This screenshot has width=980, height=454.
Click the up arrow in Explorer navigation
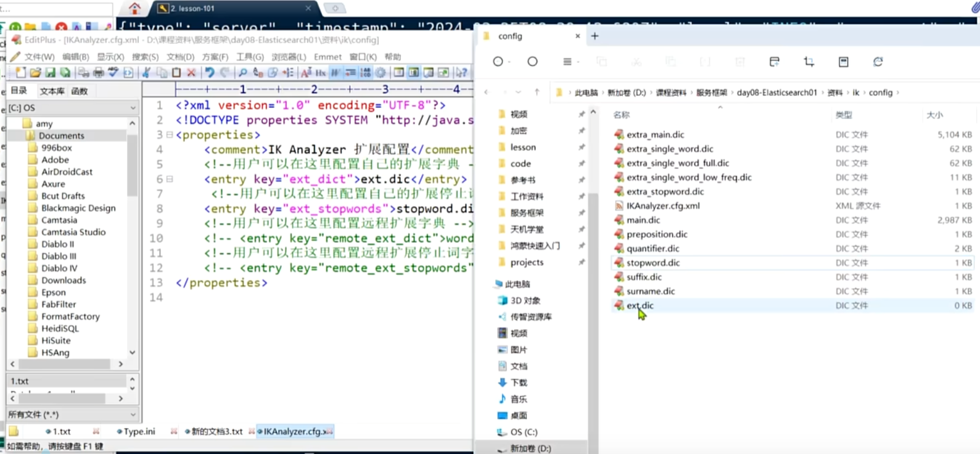[x=537, y=92]
